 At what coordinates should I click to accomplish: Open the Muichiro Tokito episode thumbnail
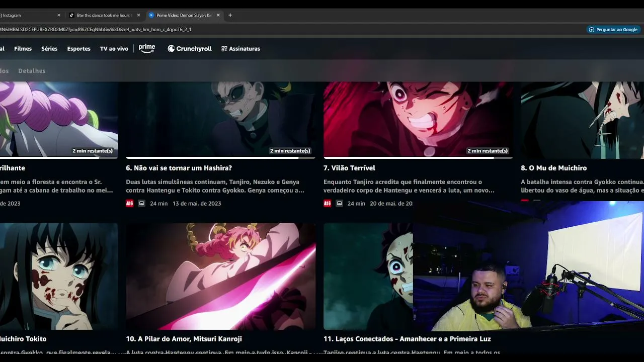pyautogui.click(x=59, y=276)
